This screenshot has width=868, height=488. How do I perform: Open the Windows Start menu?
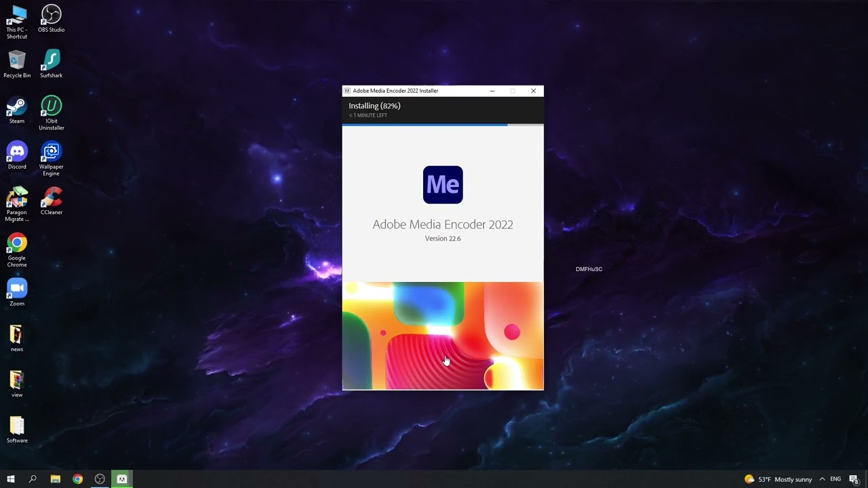[x=10, y=479]
